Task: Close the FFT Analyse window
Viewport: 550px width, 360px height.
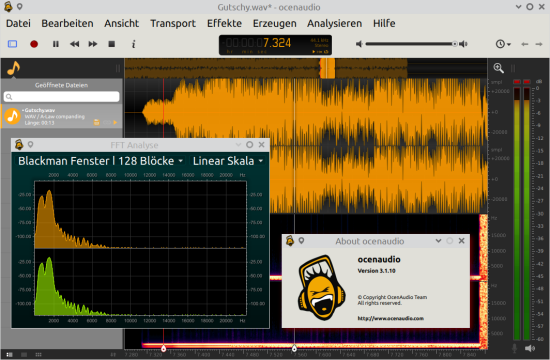Action: (x=261, y=145)
